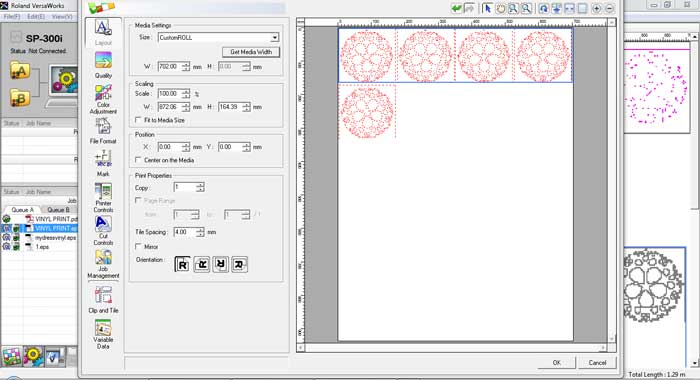Select the Queue A folder icon

coord(20,71)
